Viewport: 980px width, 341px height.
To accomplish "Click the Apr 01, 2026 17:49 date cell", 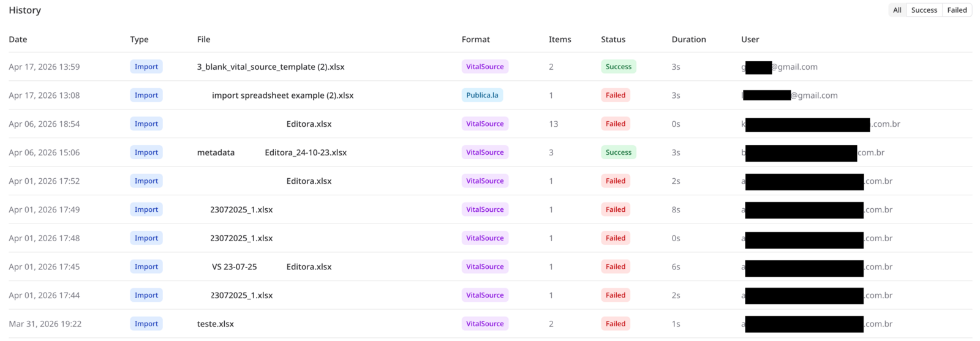I will coord(44,209).
